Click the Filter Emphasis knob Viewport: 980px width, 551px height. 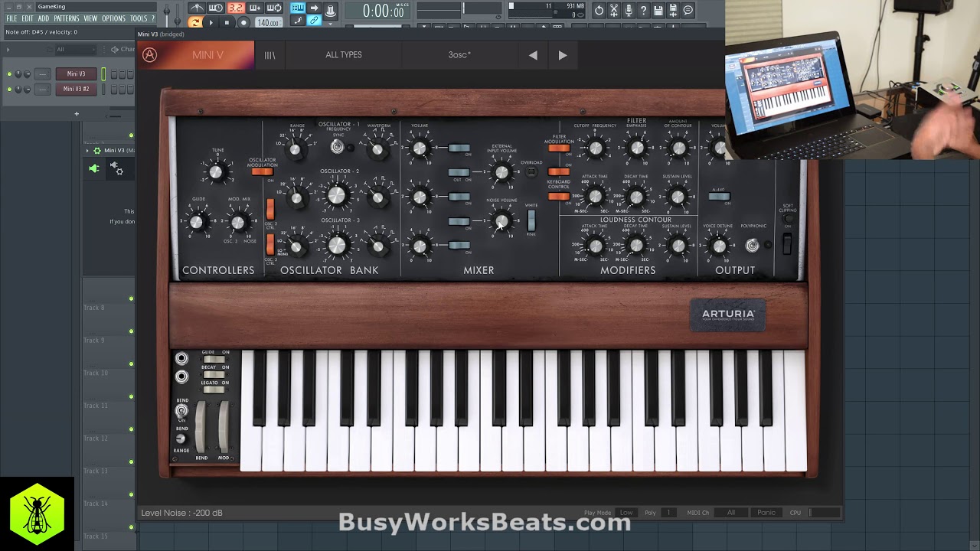(636, 148)
